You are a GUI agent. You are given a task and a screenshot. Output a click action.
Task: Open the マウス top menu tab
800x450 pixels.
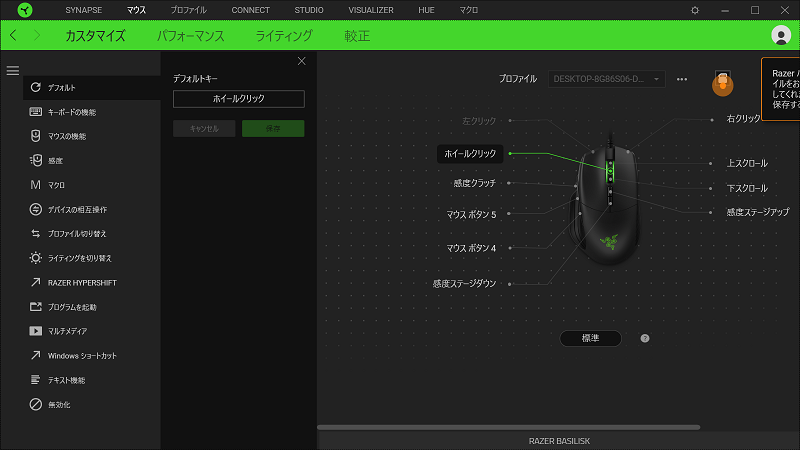(136, 10)
